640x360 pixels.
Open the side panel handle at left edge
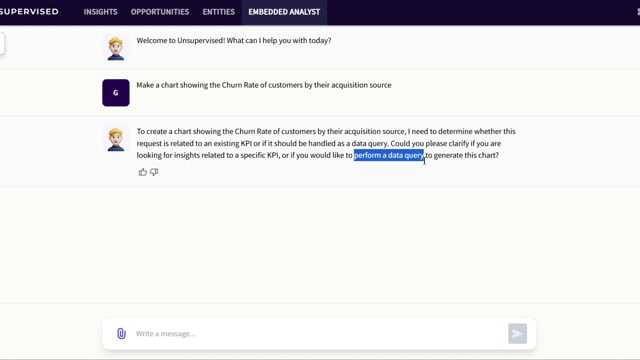2,43
